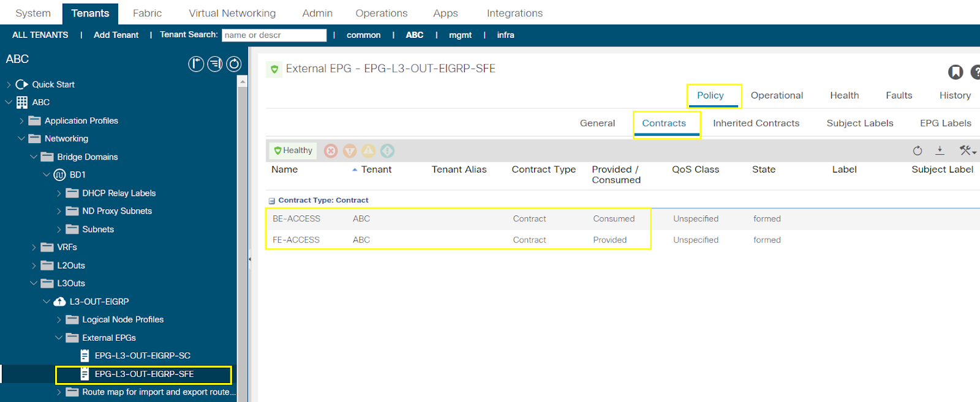Go to the infra tenant

[x=505, y=35]
